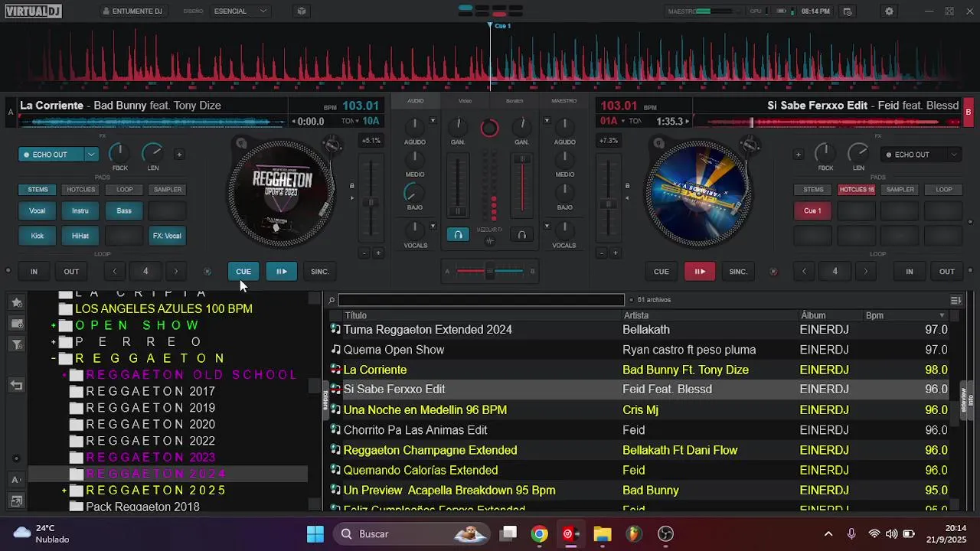The height and width of the screenshot is (551, 980).
Task: Enable ECHO OUT effect on left deck
Action: (x=51, y=155)
